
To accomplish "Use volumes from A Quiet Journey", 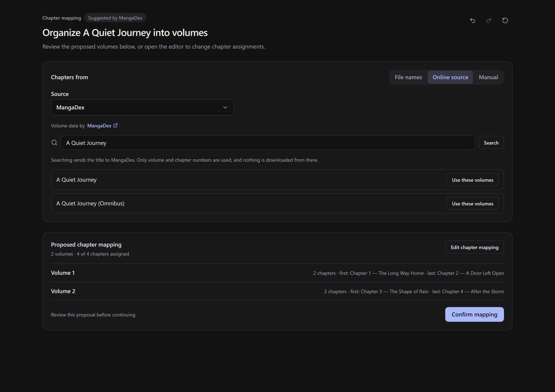I will [x=472, y=180].
